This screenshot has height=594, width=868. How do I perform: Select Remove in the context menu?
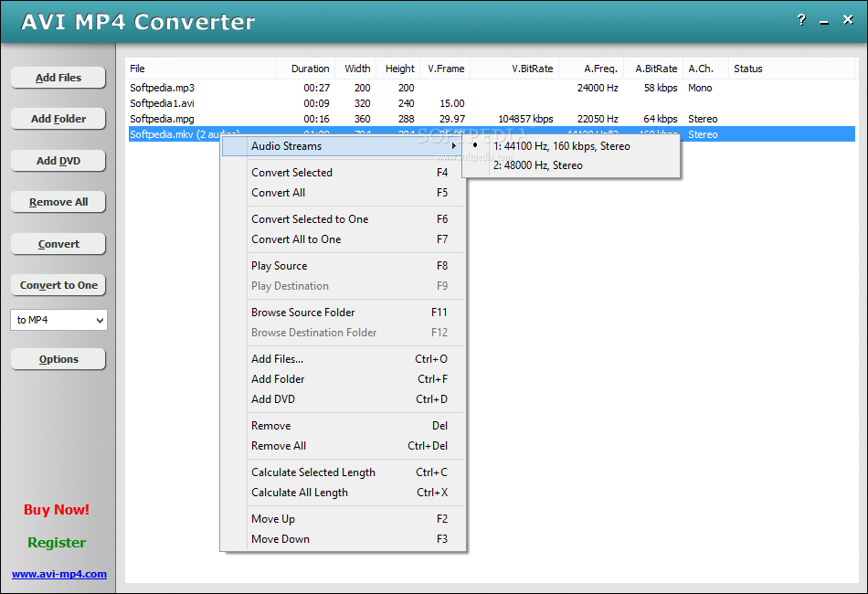[344, 426]
